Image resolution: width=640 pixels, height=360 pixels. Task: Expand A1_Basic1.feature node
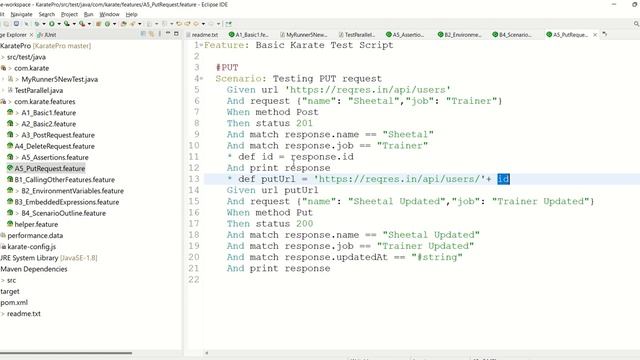click(x=17, y=113)
